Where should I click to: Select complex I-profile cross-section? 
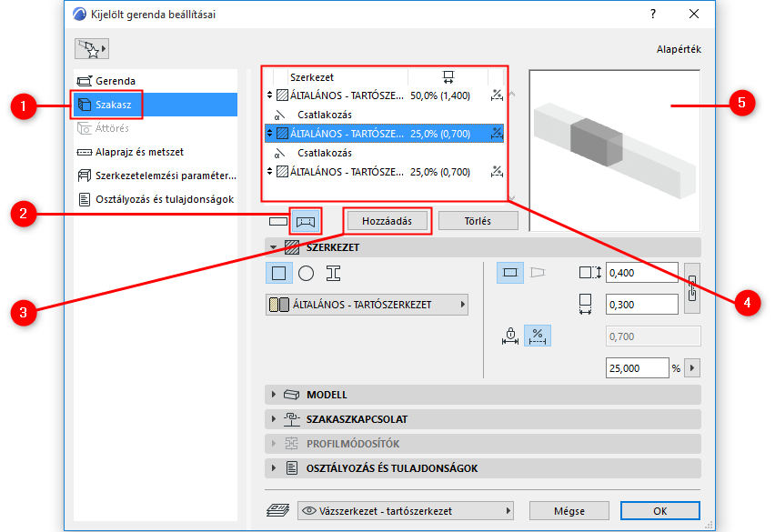pos(333,273)
